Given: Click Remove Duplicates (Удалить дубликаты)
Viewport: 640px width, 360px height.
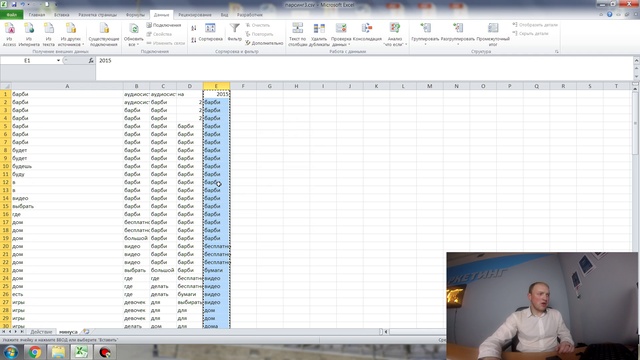Looking at the screenshot, I should click(x=319, y=34).
